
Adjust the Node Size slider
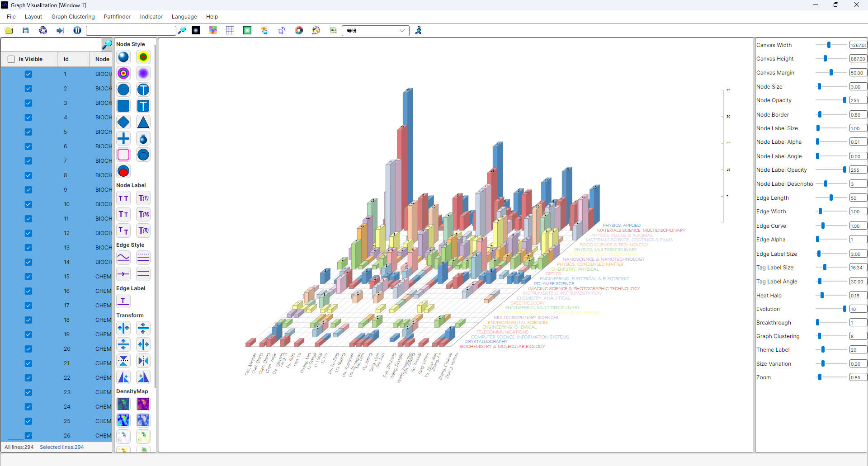coord(819,86)
